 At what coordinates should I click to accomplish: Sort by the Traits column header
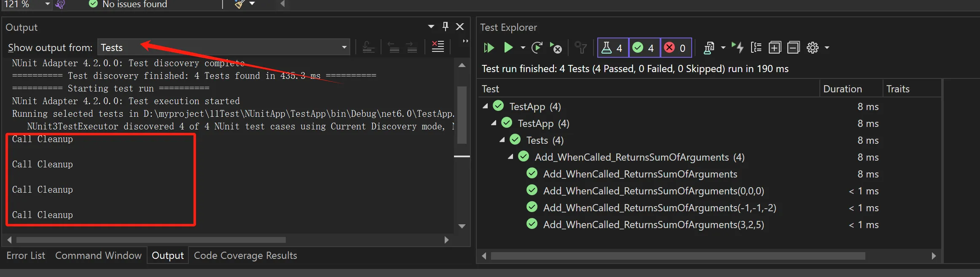tap(912, 89)
